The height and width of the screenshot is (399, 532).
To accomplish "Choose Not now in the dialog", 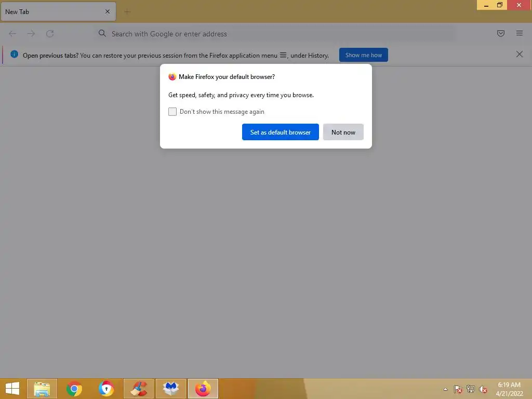I will (x=343, y=132).
